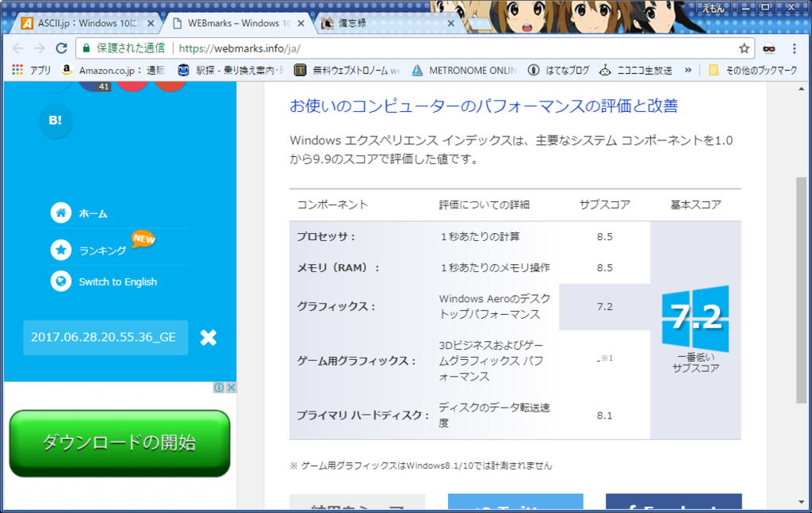Open the アプリ apps shortcut
Screen dimensions: 812x513
[32, 71]
